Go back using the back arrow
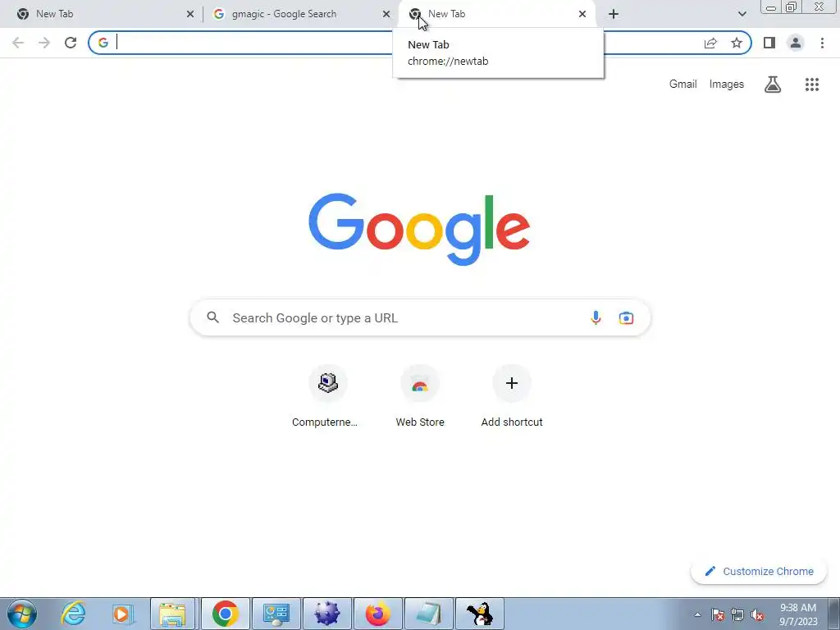The image size is (840, 630). [x=18, y=43]
